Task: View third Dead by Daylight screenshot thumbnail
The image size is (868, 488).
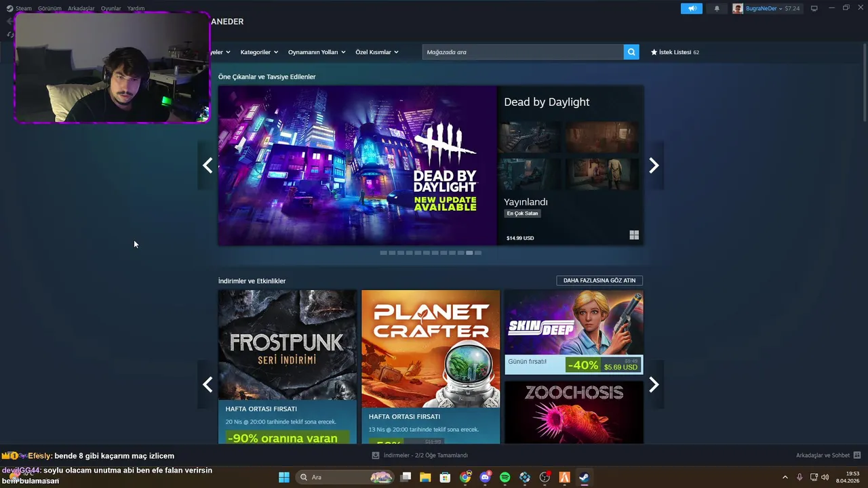Action: tap(529, 175)
